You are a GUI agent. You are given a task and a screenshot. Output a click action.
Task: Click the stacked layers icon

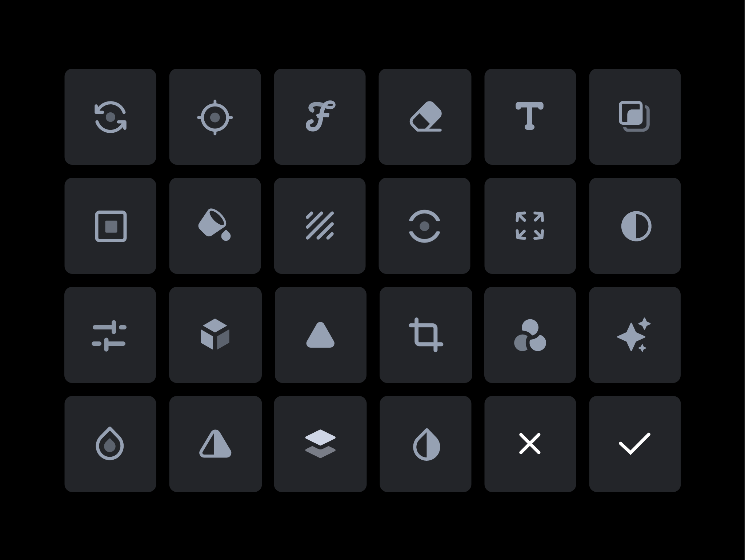[x=320, y=444]
